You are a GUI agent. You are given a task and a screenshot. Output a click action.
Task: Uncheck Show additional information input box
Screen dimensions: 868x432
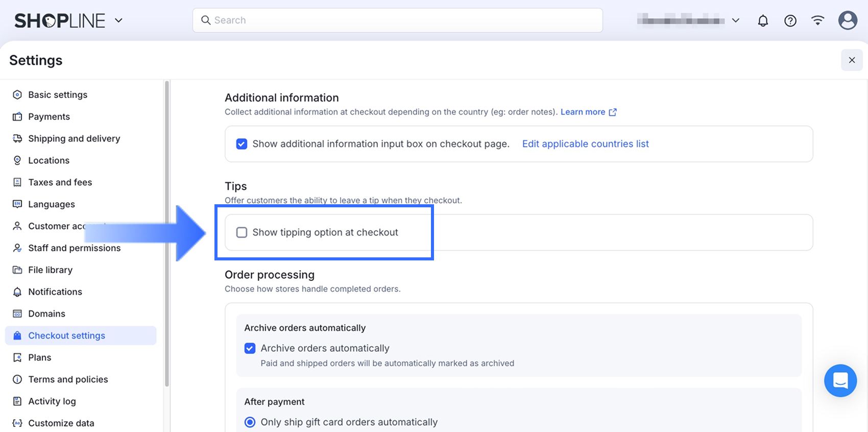coord(242,144)
